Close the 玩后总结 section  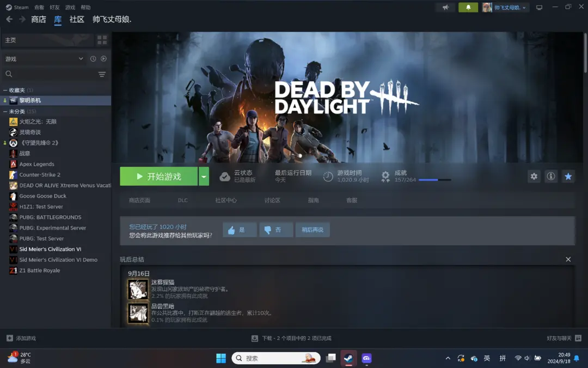pos(568,260)
